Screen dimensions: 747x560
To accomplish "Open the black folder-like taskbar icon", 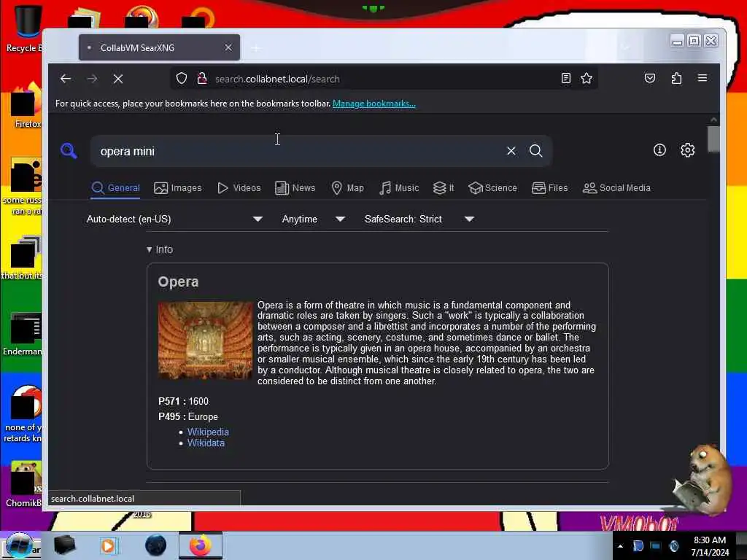I will (64, 545).
